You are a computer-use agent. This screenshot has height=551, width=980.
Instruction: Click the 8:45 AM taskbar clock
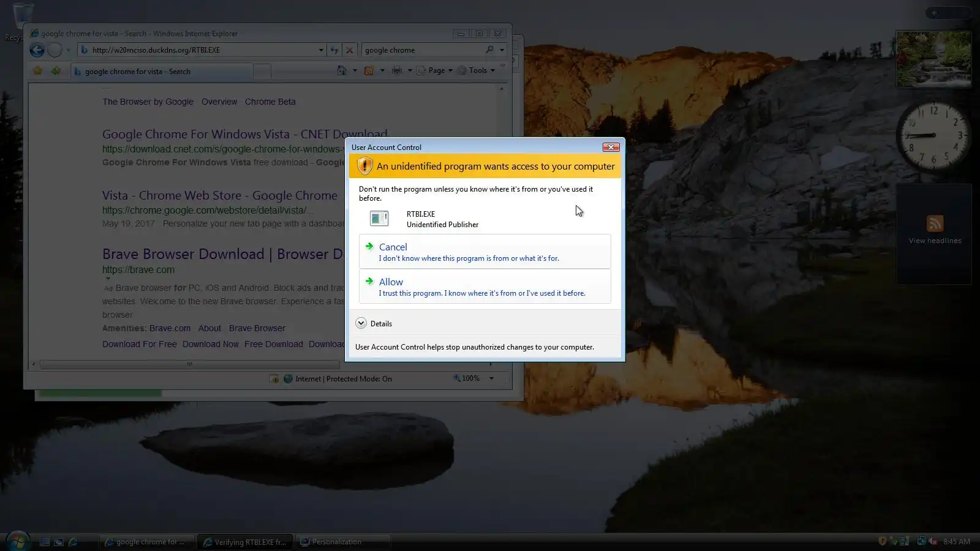point(957,542)
